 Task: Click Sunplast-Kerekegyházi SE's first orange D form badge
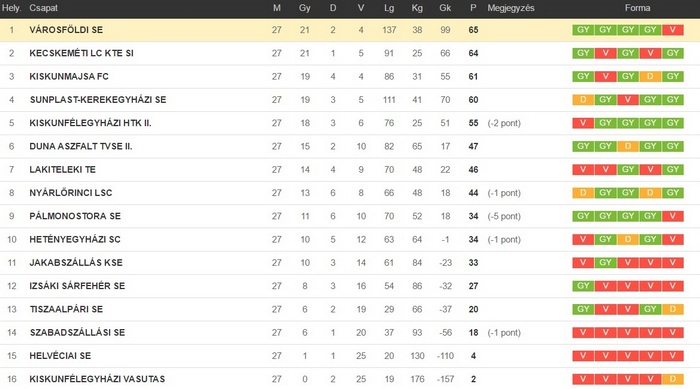(583, 100)
